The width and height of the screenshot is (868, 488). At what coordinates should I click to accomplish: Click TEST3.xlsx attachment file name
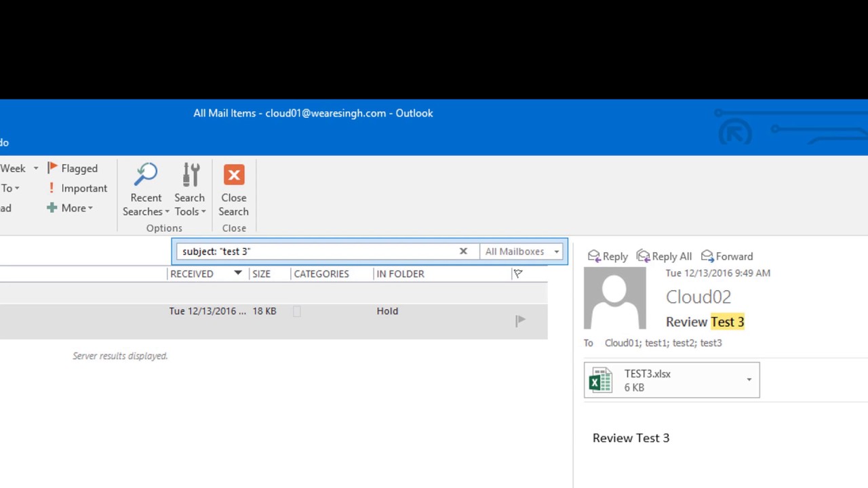point(648,373)
